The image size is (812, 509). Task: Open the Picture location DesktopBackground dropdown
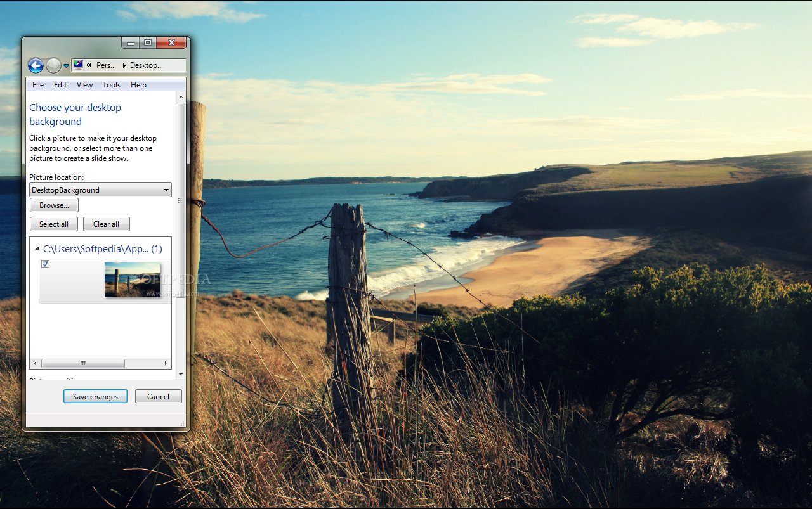[x=100, y=190]
